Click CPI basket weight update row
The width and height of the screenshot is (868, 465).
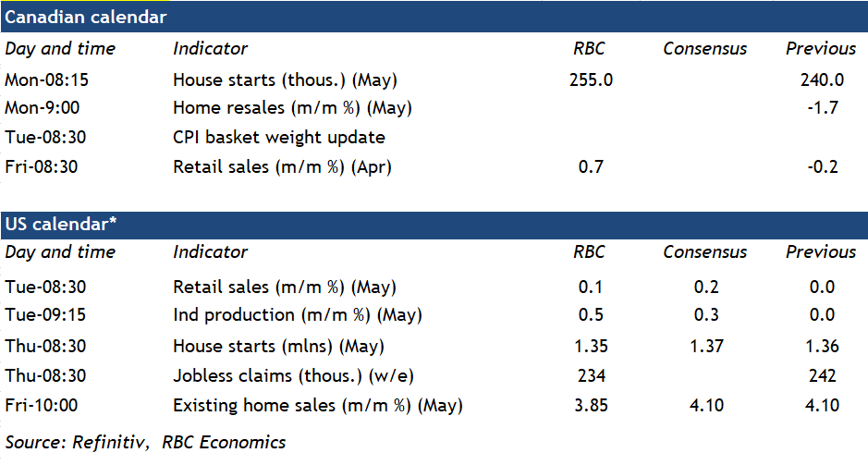[x=278, y=138]
